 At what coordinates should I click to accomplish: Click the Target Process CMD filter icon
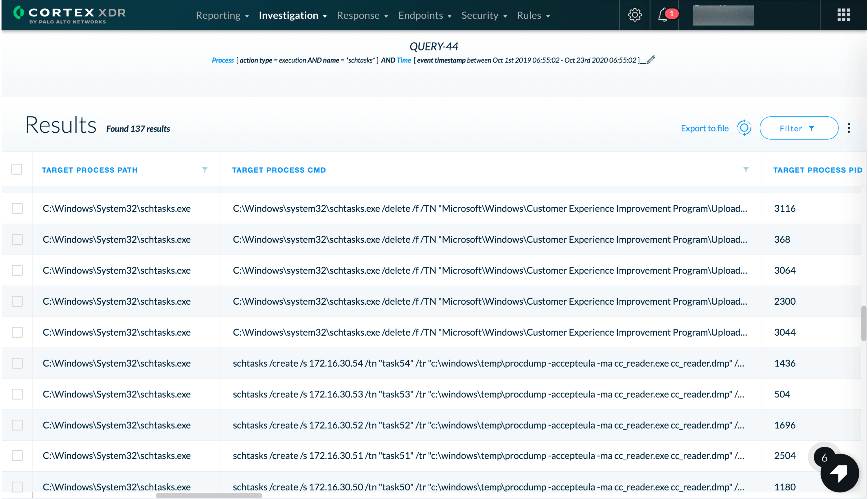[746, 170]
